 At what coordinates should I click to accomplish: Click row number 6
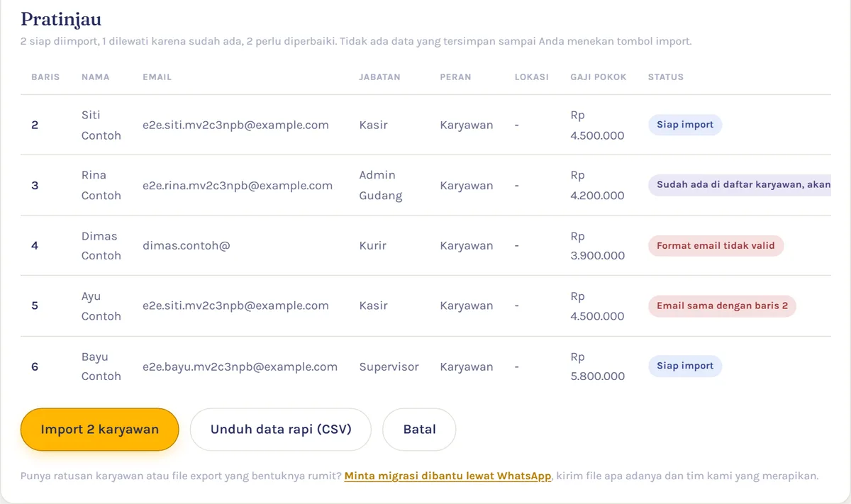(x=35, y=366)
